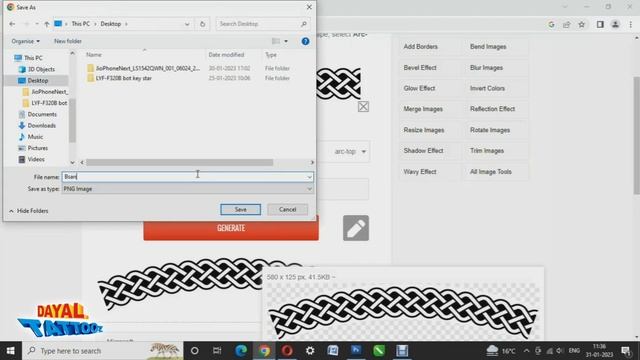Click the pencil edit icon below the image
Screen dimensions: 640x360
(x=356, y=228)
